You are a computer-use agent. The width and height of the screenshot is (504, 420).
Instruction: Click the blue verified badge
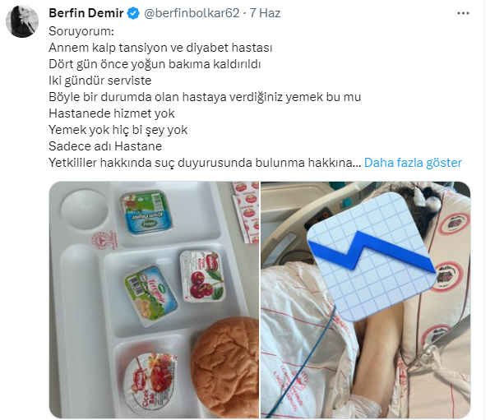134,13
